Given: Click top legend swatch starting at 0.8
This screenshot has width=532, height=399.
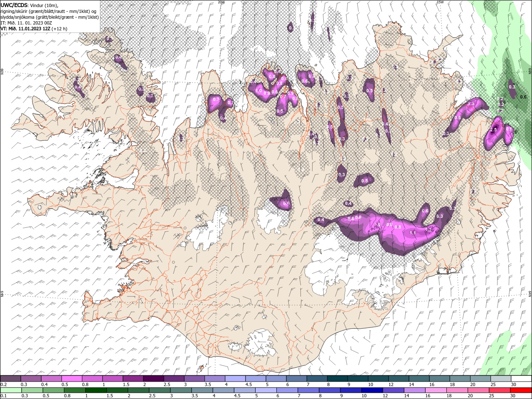Looking at the screenshot, I should 92,379.
